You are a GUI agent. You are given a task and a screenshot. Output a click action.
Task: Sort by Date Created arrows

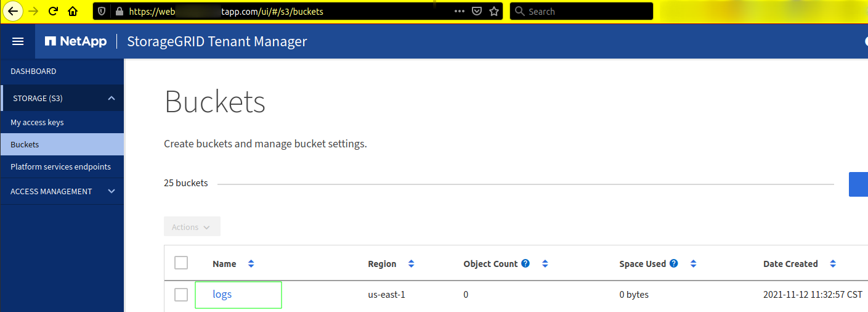pyautogui.click(x=832, y=264)
